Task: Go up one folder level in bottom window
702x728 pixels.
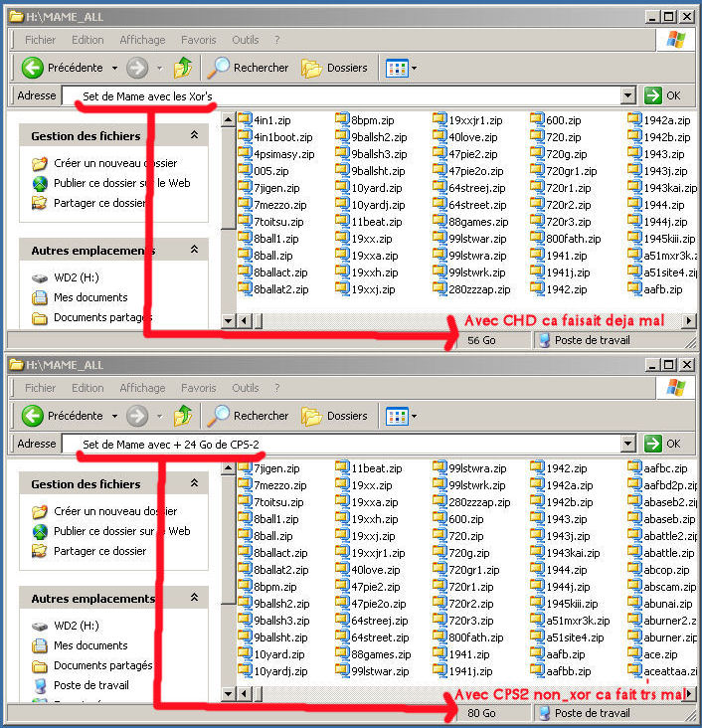Action: pos(183,416)
